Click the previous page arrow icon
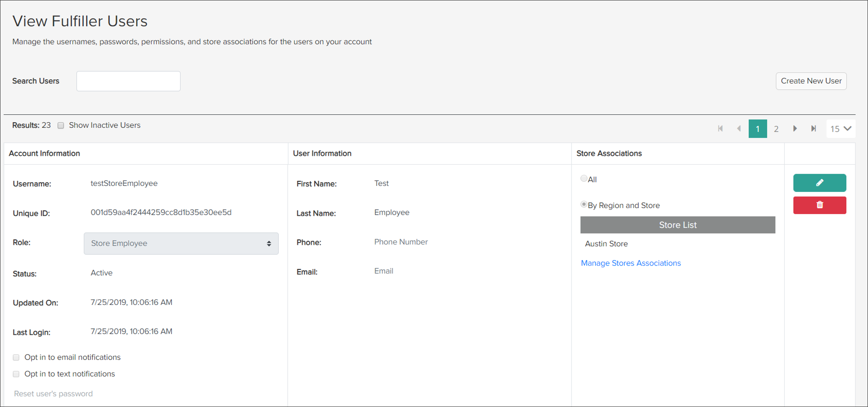This screenshot has width=868, height=407. (x=739, y=128)
